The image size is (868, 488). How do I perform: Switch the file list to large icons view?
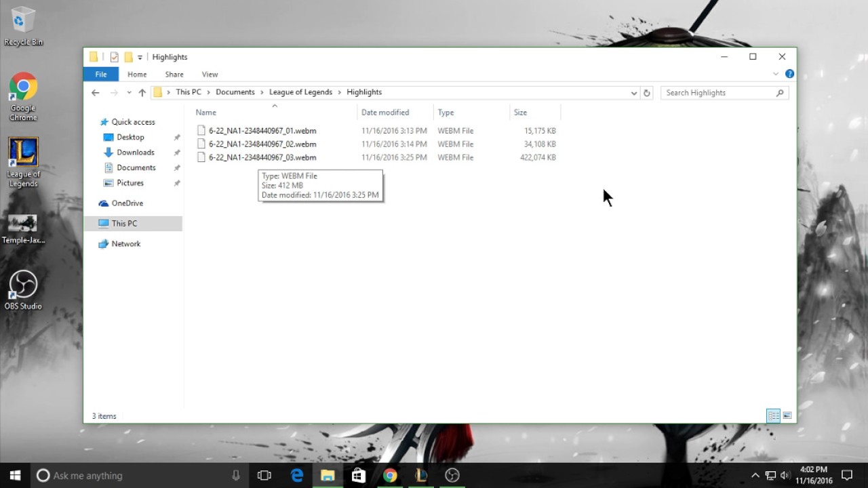tap(787, 415)
